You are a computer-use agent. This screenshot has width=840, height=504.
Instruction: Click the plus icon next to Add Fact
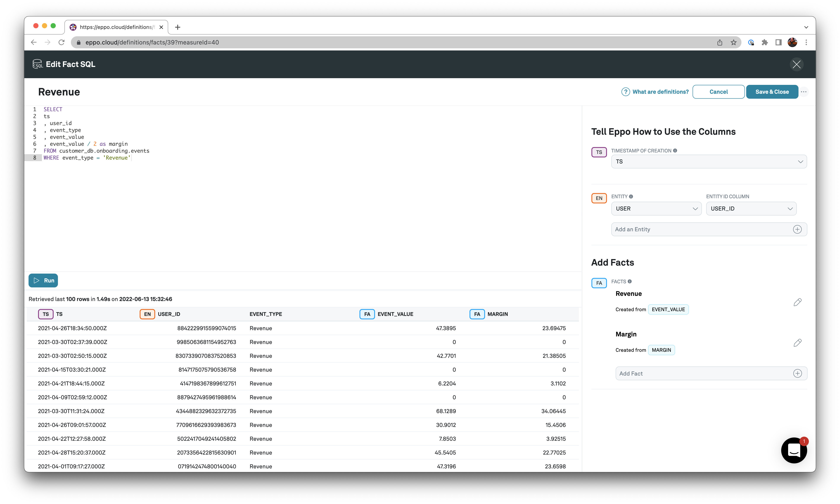(797, 373)
